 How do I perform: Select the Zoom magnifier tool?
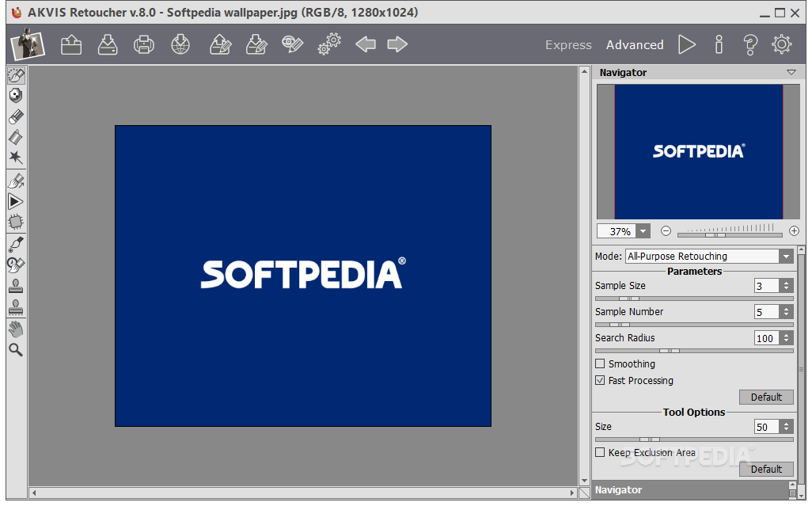(x=16, y=350)
